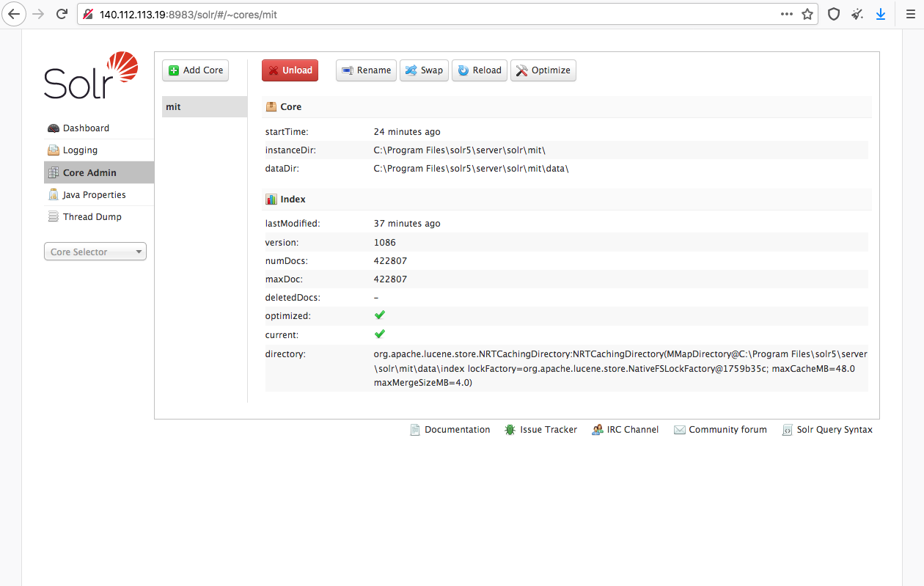Click the version value 1086
Viewport: 924px width, 586px height.
click(385, 242)
